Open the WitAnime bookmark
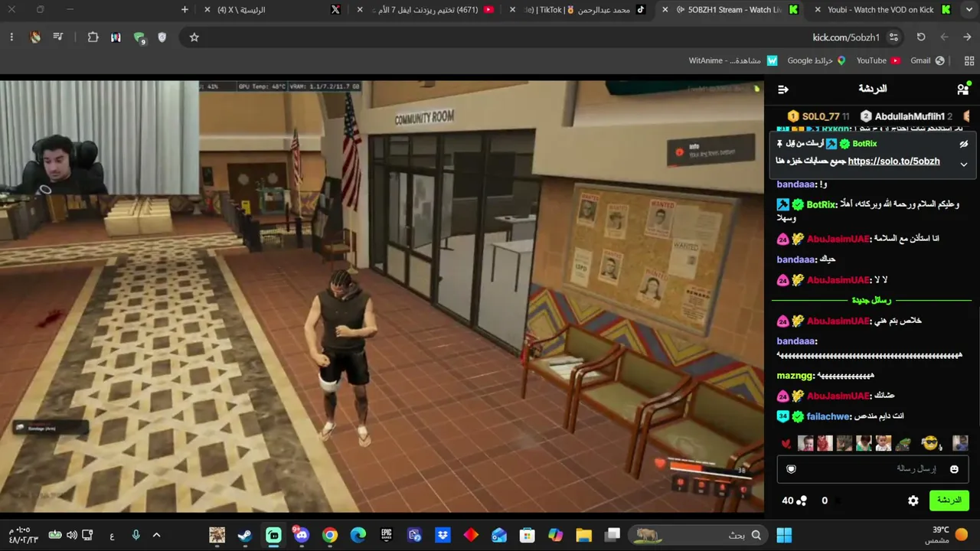The width and height of the screenshot is (980, 551). coord(733,60)
